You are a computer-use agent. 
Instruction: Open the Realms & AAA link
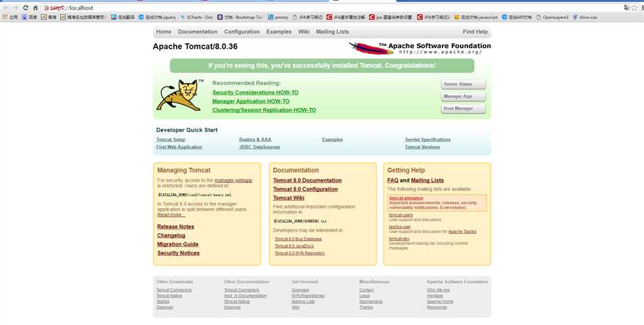coord(255,139)
